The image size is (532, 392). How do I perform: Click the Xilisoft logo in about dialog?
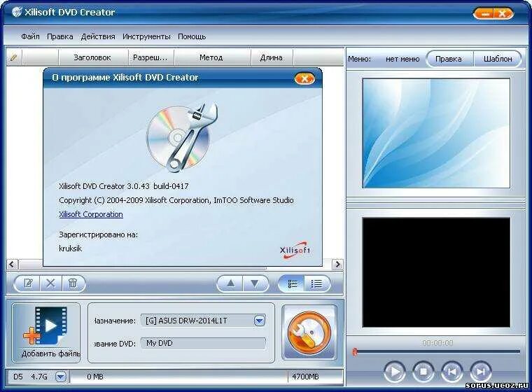point(295,250)
